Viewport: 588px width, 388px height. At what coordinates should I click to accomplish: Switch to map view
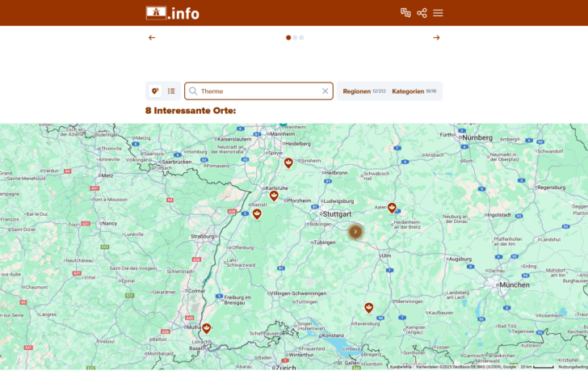[x=155, y=91]
